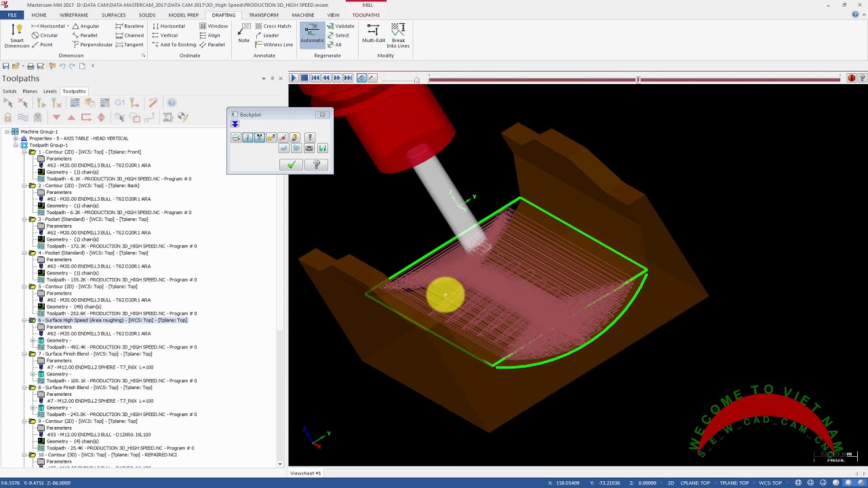This screenshot has width=868, height=488.
Task: Click Add To Existing ordinate tool
Action: click(174, 45)
